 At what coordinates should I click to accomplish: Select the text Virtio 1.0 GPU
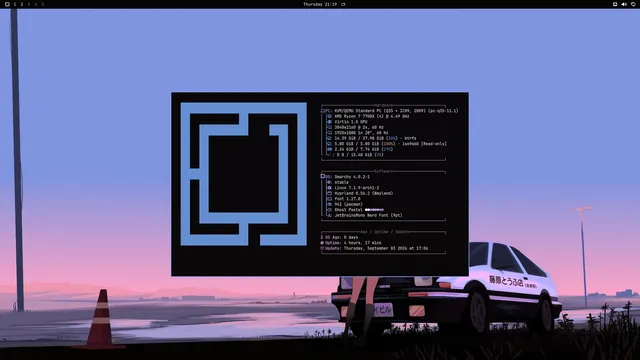[x=351, y=122]
